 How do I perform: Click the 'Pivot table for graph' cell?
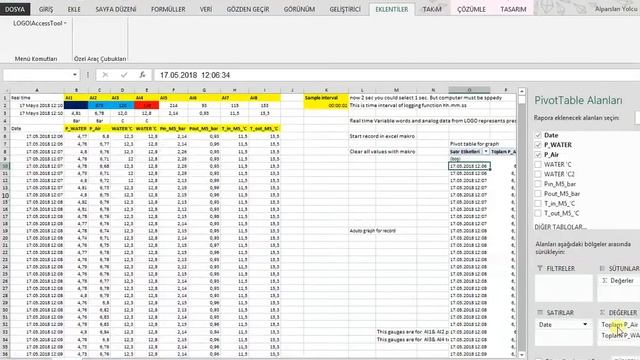click(474, 144)
